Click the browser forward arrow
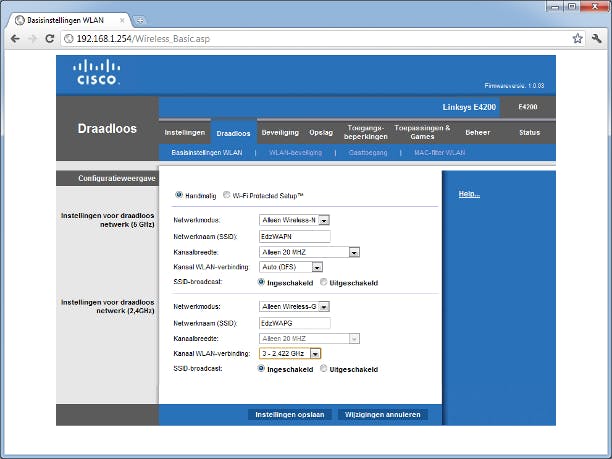The width and height of the screenshot is (612, 459). pos(32,39)
